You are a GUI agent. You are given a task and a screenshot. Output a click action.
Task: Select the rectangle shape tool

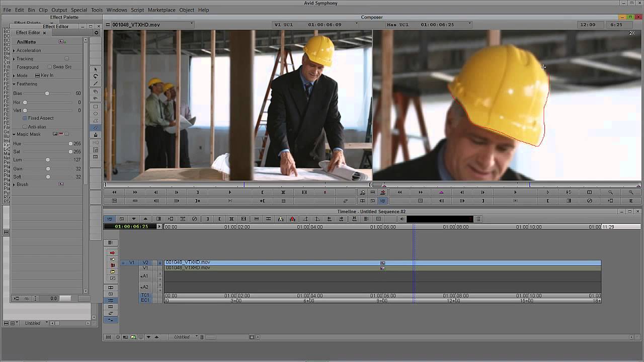pyautogui.click(x=96, y=107)
